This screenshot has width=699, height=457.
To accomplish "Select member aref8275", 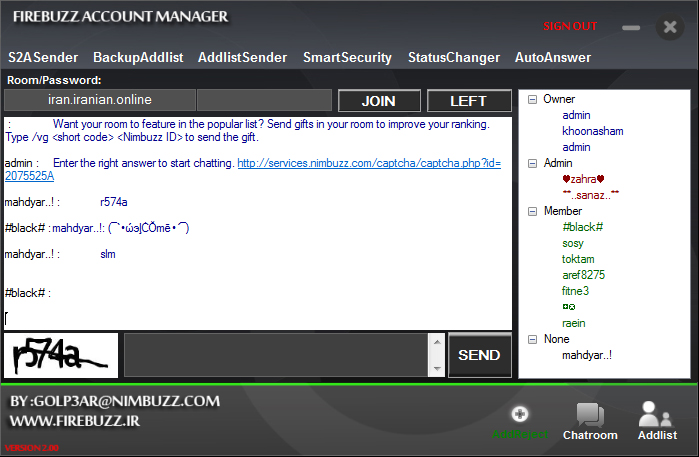I will pyautogui.click(x=583, y=275).
